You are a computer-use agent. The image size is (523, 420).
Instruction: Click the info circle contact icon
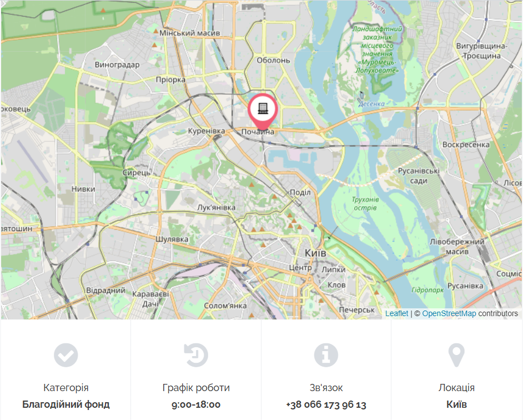(x=326, y=355)
